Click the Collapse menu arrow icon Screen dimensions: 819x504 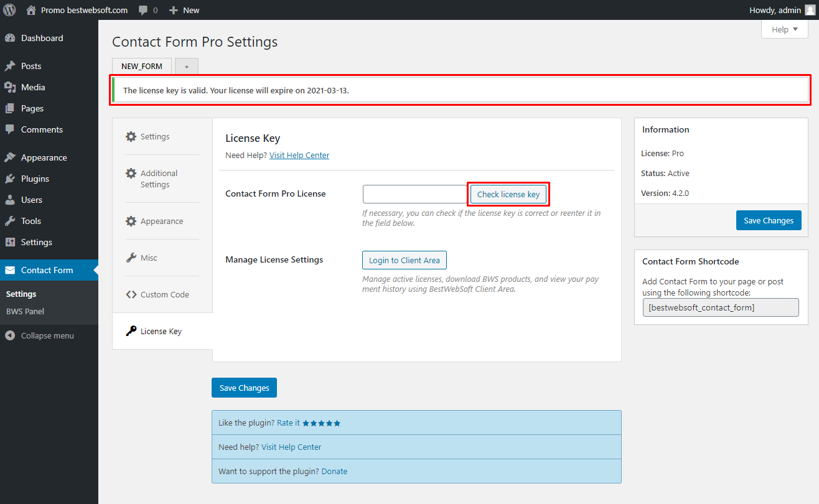[x=10, y=335]
